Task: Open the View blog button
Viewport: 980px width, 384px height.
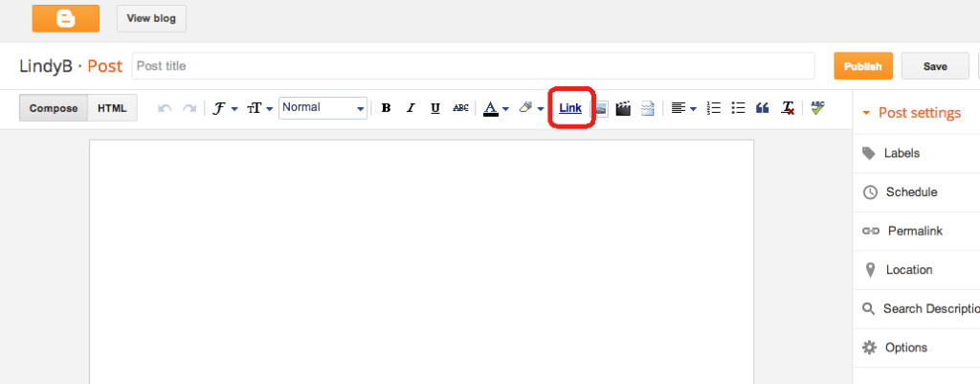Action: click(x=151, y=18)
